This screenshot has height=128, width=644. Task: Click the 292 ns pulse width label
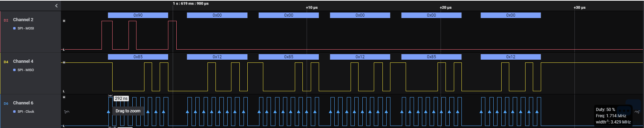pos(121,99)
